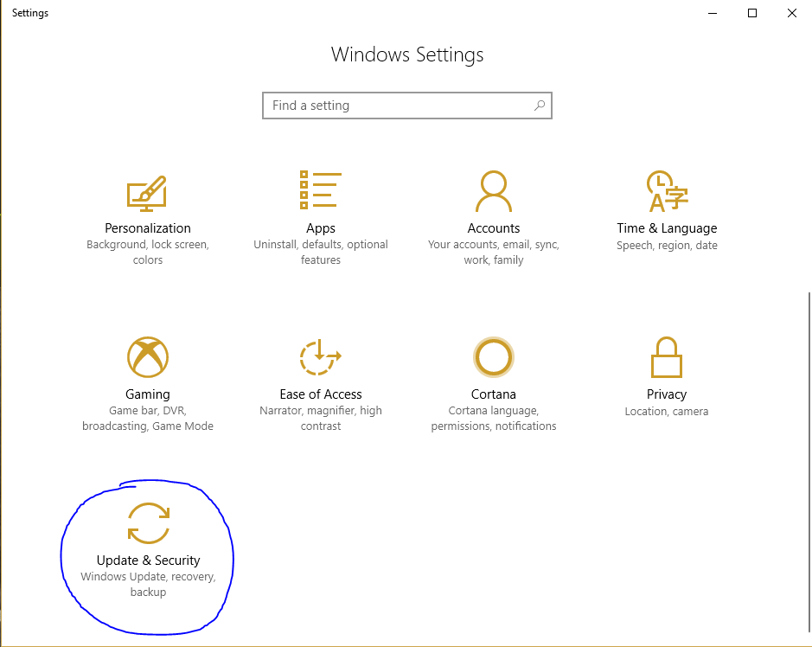812x647 pixels.
Task: Select 'Background, lock screen, colors' text
Action: click(147, 252)
